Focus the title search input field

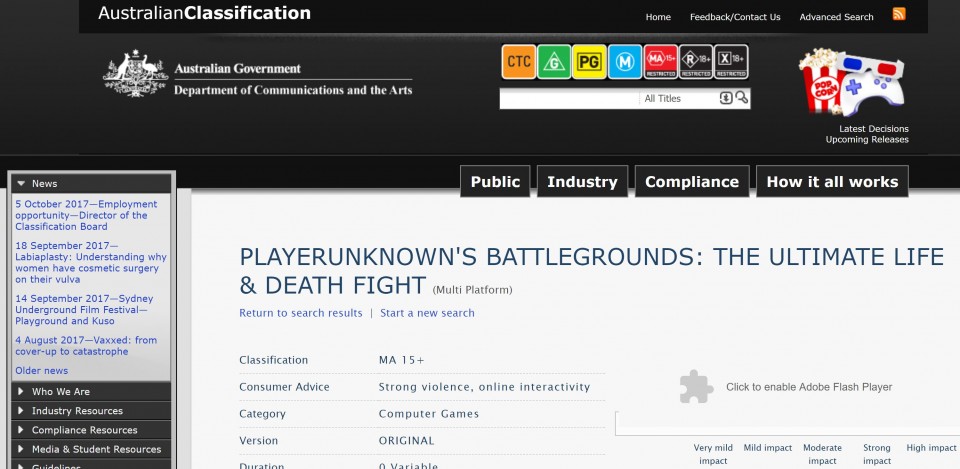(x=569, y=99)
